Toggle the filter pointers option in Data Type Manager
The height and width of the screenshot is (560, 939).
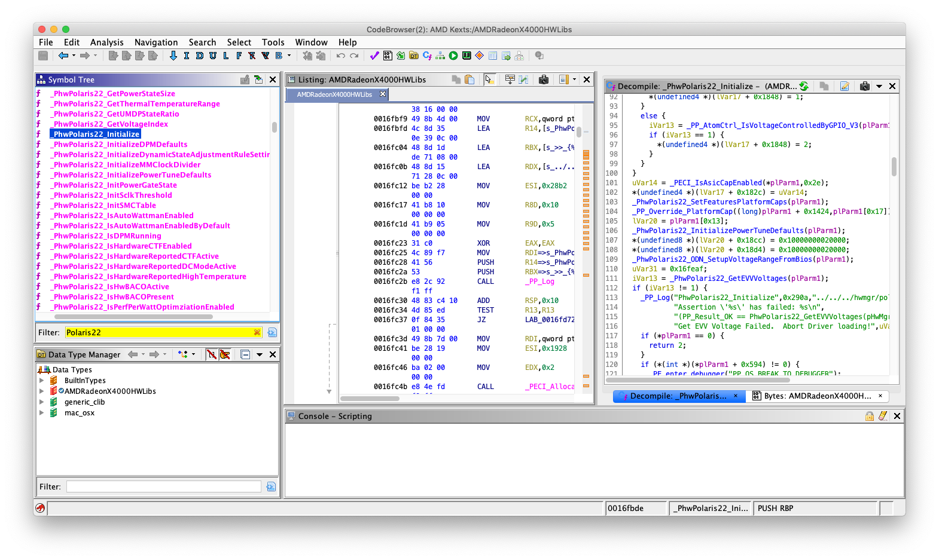225,354
